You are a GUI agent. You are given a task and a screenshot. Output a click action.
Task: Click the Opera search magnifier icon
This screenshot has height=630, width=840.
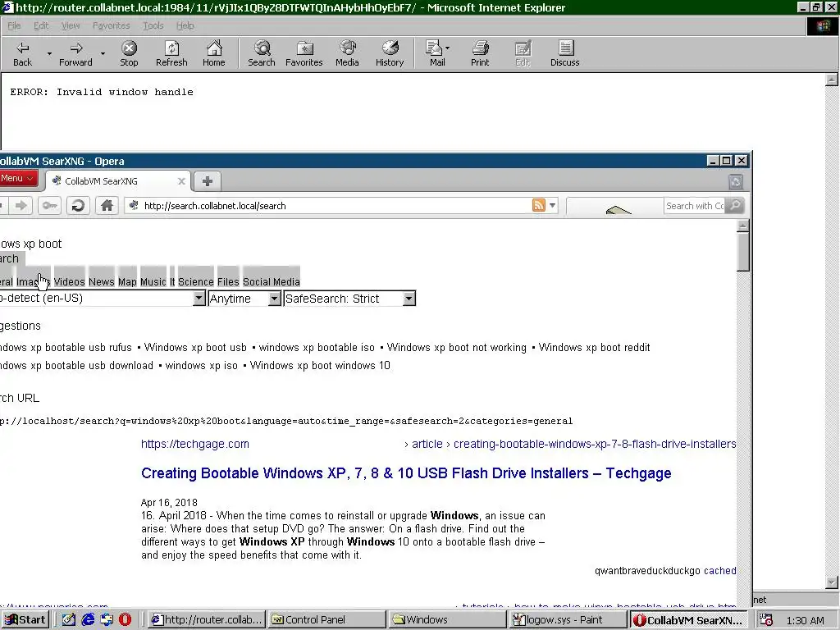[735, 205]
